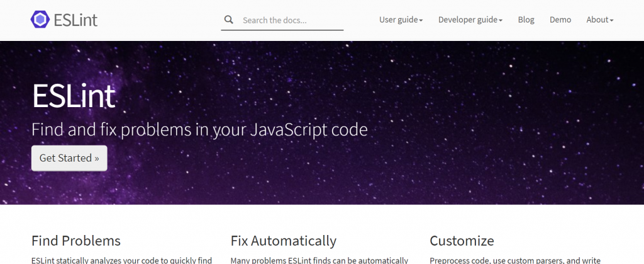
Task: Click the caret arrow beside User guide
Action: click(x=421, y=20)
